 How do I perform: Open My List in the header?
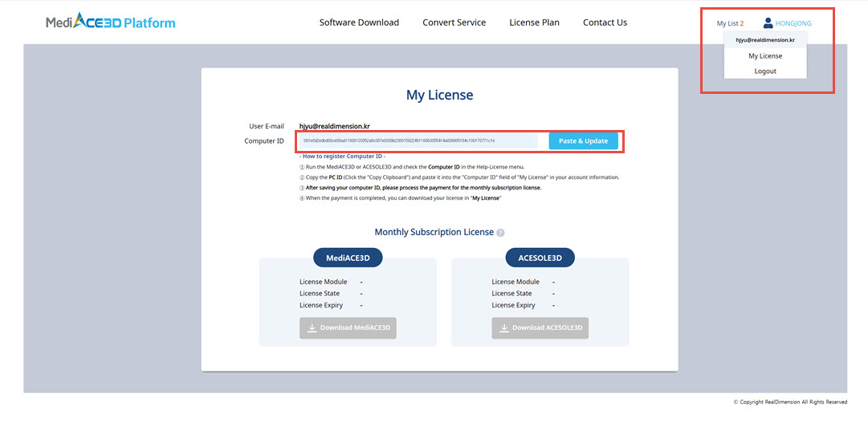tap(730, 23)
